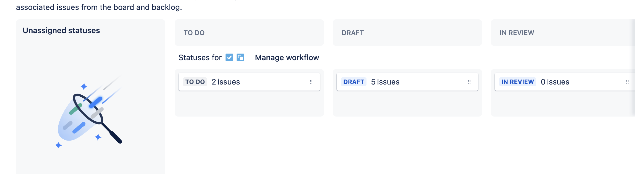Viewport: 644px width, 174px height.
Task: Click the DRAFT status card drag handle
Action: tap(469, 82)
